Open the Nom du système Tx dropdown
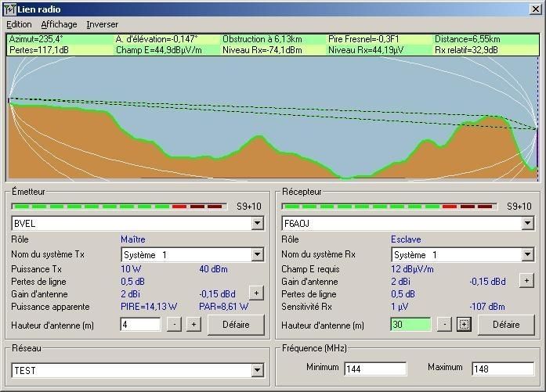The image size is (546, 392). pos(257,254)
